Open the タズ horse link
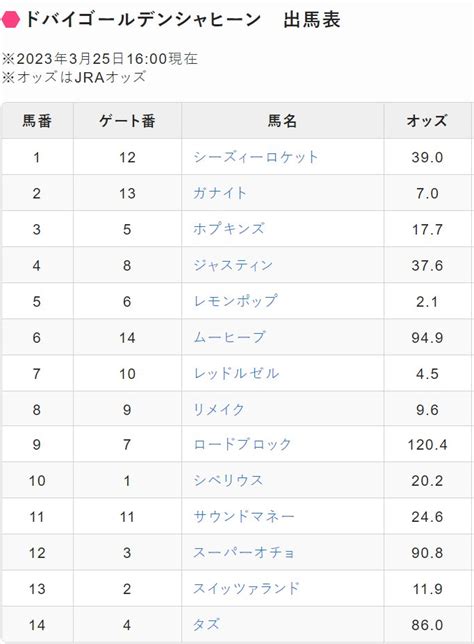 [206, 625]
